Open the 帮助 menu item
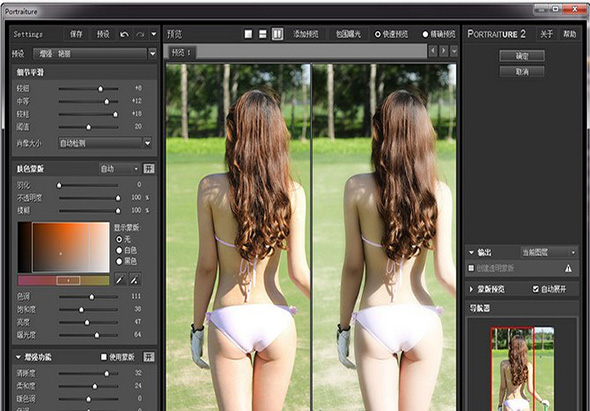The image size is (590, 411). [570, 34]
